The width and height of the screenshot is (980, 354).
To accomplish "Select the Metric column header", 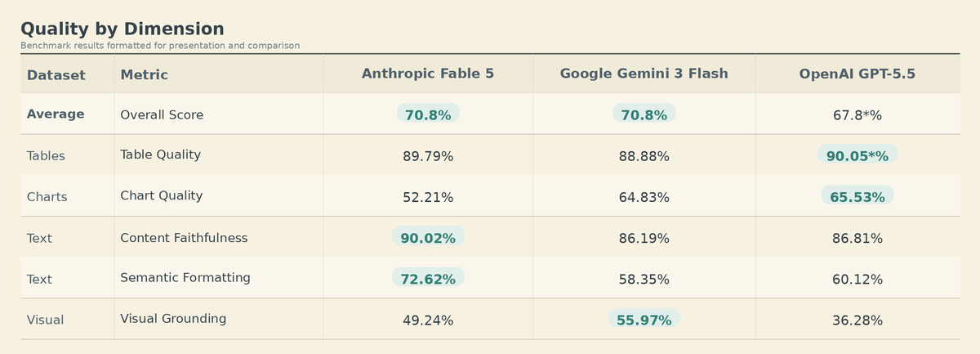I will pos(144,75).
